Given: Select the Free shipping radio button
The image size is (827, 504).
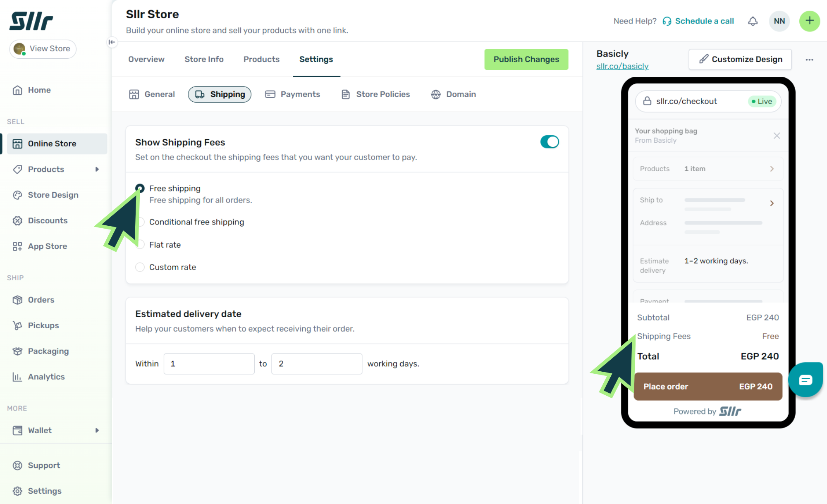Looking at the screenshot, I should point(140,189).
